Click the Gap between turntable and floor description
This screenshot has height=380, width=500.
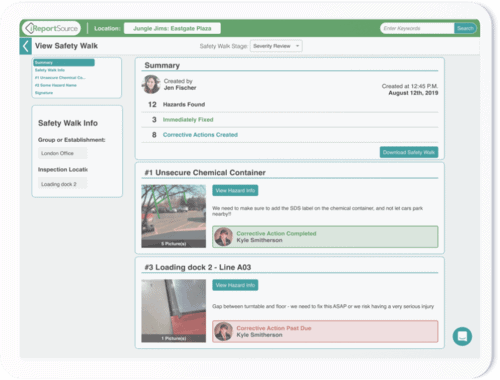pyautogui.click(x=323, y=306)
